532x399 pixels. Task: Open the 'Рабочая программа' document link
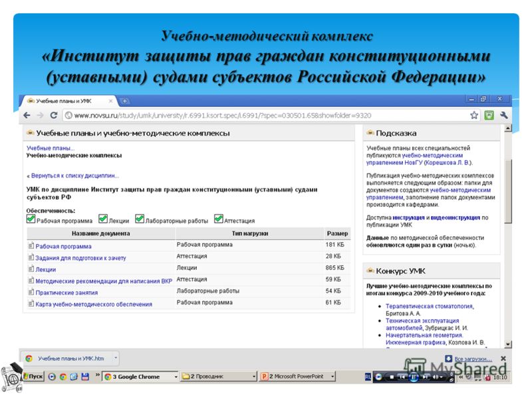pyautogui.click(x=63, y=246)
